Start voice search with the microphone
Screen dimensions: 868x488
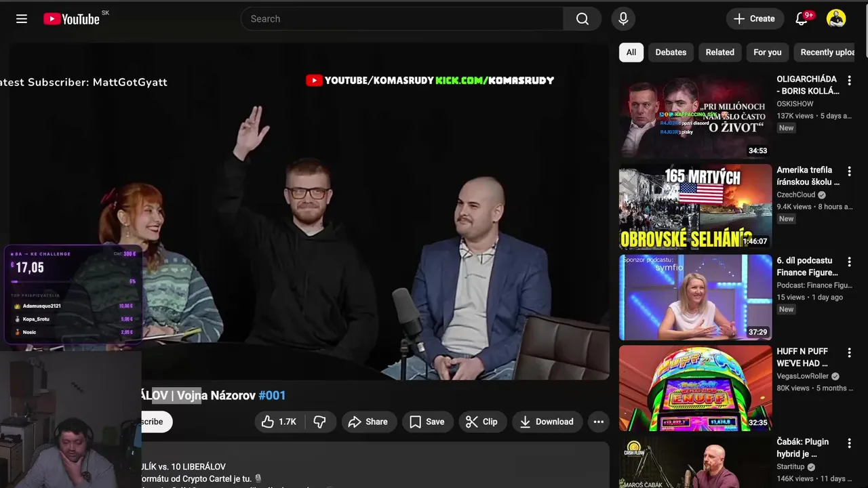pyautogui.click(x=623, y=19)
